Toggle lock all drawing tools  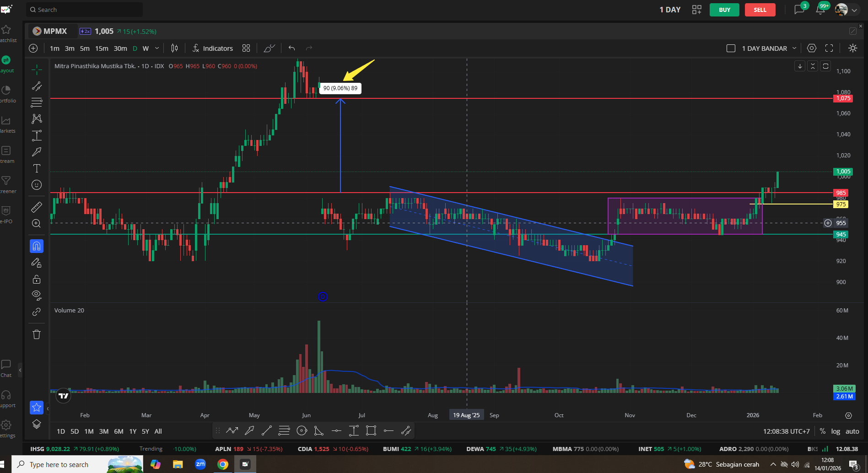point(37,279)
